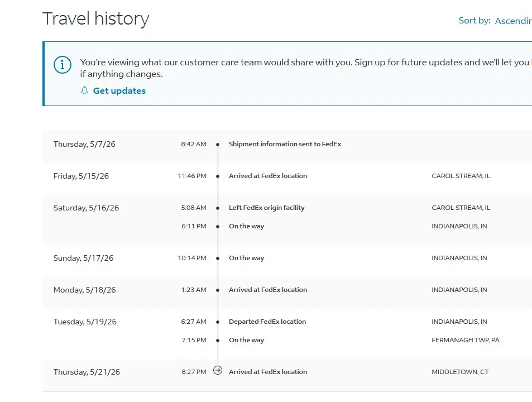Click INDIANAPOLIS, IN at 6:27 AM row
The image size is (532, 402).
point(459,322)
